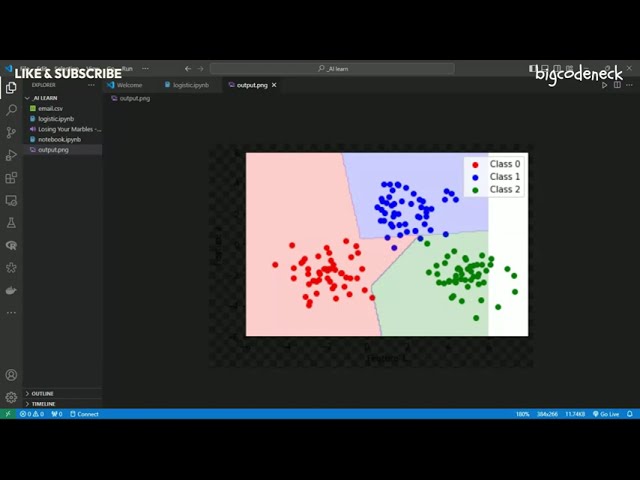This screenshot has width=640, height=480.
Task: Click the Class 1 legend entry
Action: tap(496, 177)
